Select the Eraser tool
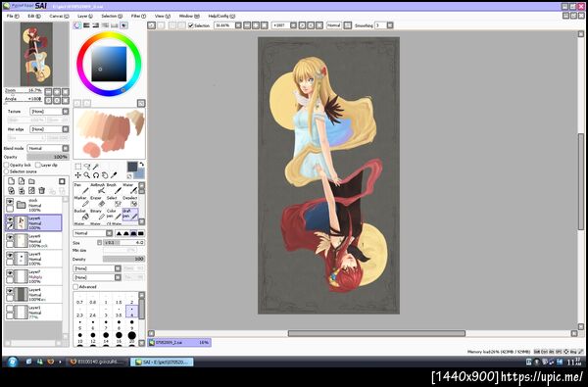The height and width of the screenshot is (387, 588). (x=99, y=202)
